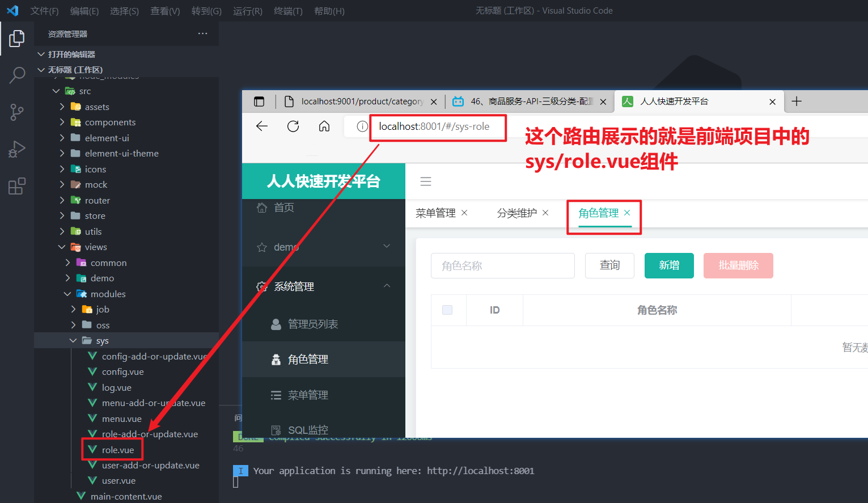Close the 46、商品服务 browser tab
The width and height of the screenshot is (868, 503).
(603, 102)
